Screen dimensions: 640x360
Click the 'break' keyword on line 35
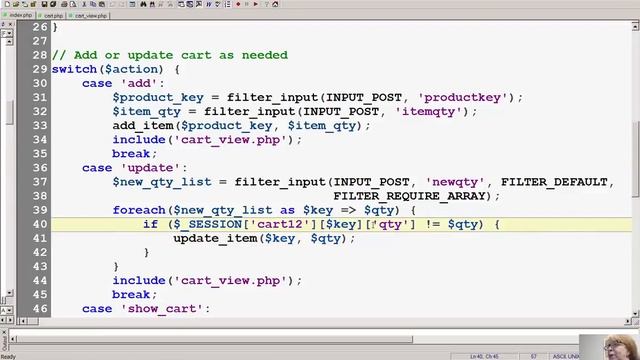point(131,154)
